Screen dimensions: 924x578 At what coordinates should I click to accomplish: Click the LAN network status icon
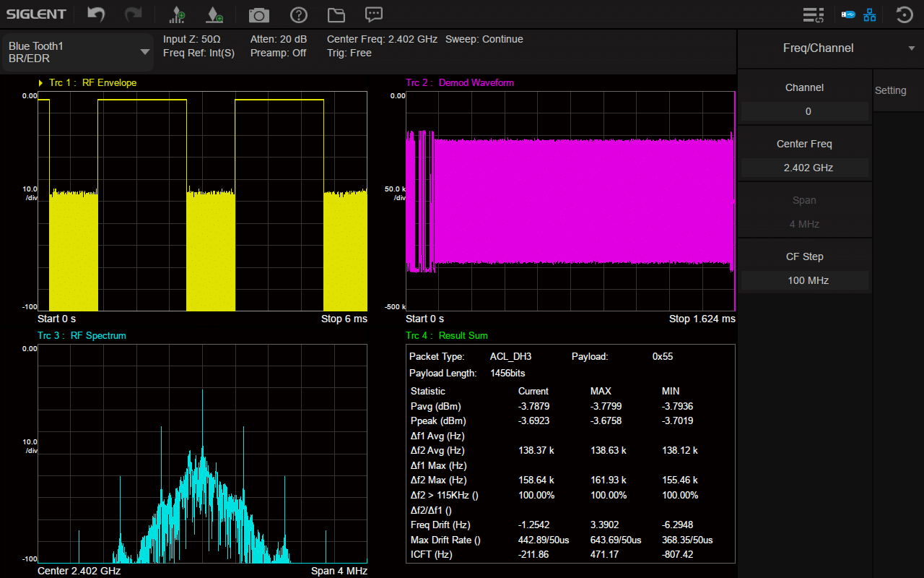point(870,14)
